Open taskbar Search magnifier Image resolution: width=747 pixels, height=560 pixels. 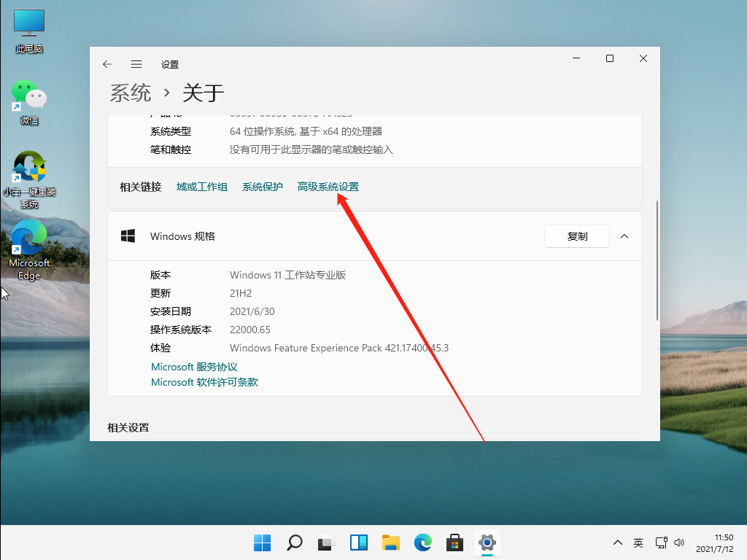(x=295, y=542)
